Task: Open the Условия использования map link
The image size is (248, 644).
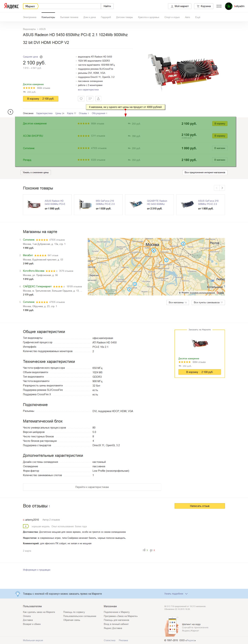Action: pyautogui.click(x=202, y=293)
